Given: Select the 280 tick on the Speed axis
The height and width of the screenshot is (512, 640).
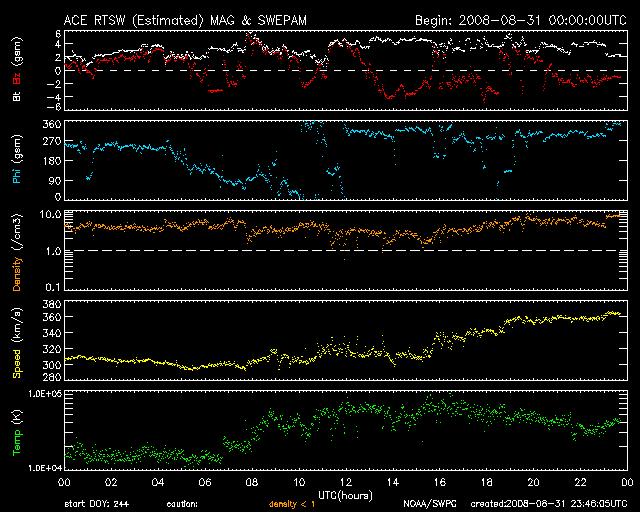Looking at the screenshot, I should point(52,376).
